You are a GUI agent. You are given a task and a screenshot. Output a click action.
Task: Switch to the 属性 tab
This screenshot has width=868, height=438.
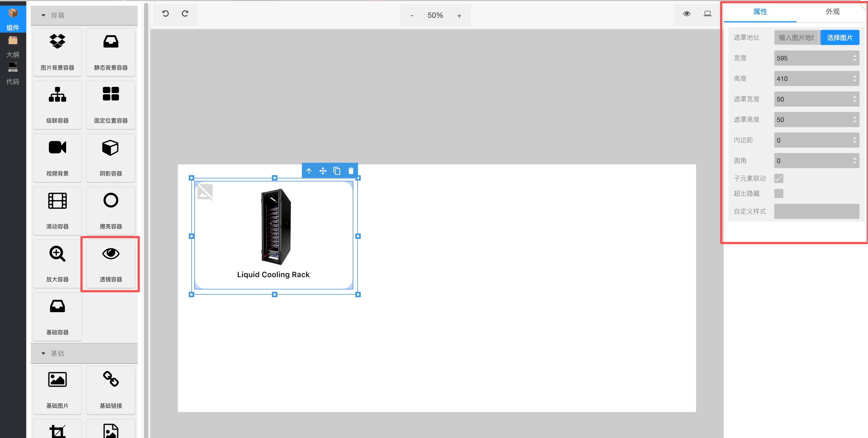[760, 12]
